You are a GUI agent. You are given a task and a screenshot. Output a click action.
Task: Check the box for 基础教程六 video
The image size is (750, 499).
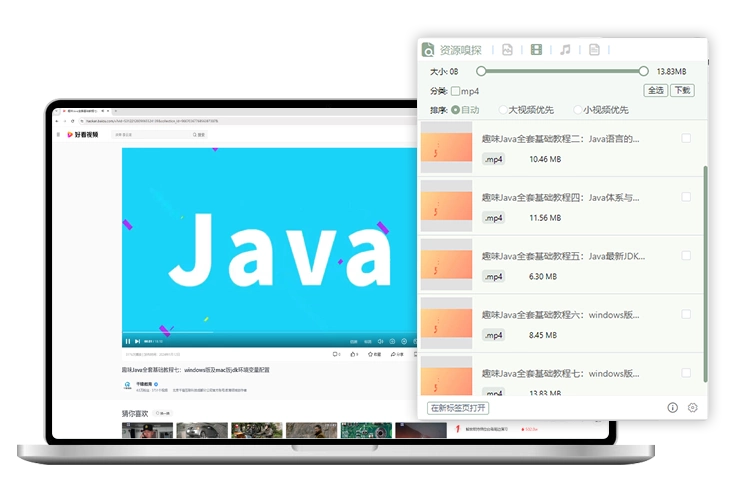686,314
